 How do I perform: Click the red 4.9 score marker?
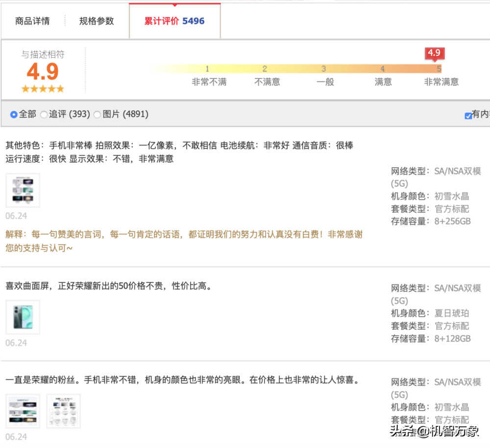[x=434, y=53]
